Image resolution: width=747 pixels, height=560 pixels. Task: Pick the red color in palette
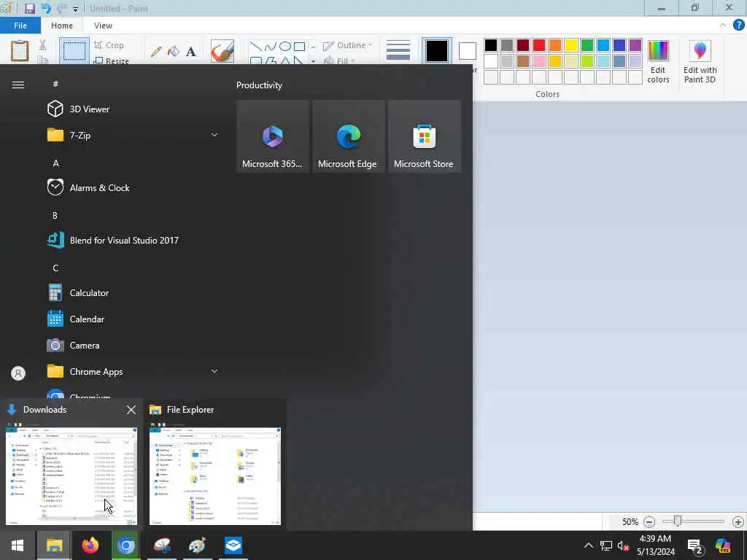(x=539, y=45)
